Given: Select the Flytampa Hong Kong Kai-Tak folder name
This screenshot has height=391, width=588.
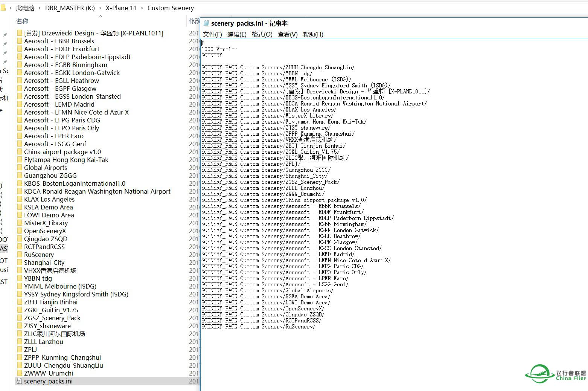Looking at the screenshot, I should tap(66, 160).
